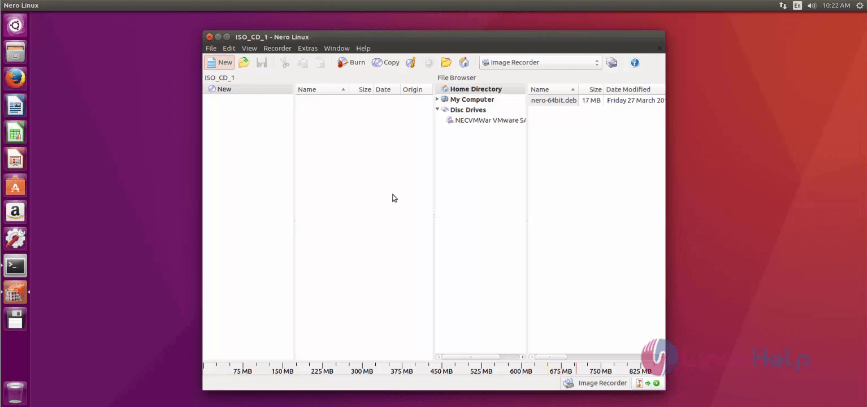Start burning with the Burn button

tap(351, 62)
